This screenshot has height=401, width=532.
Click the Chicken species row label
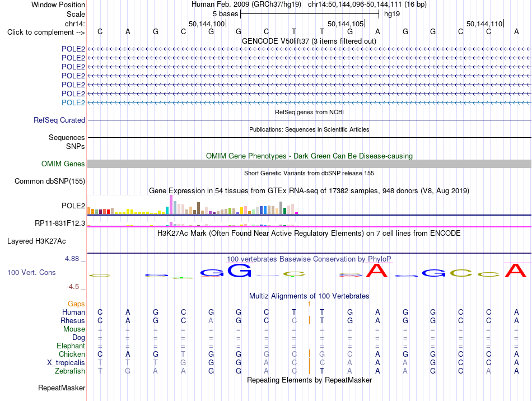72,354
